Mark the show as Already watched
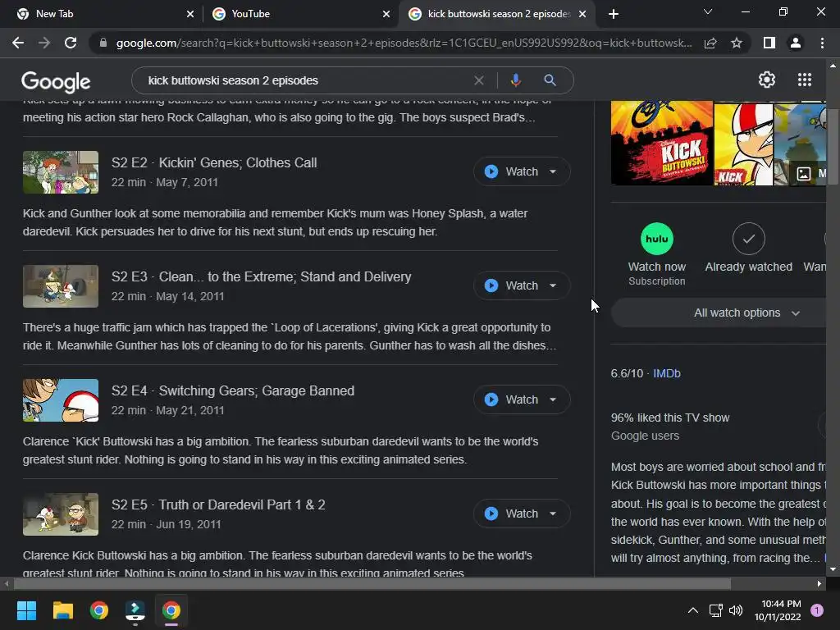The image size is (840, 630). coord(748,239)
